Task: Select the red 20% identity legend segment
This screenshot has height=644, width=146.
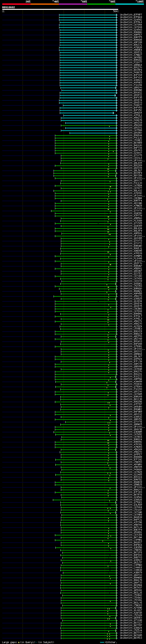Action: 16,4
